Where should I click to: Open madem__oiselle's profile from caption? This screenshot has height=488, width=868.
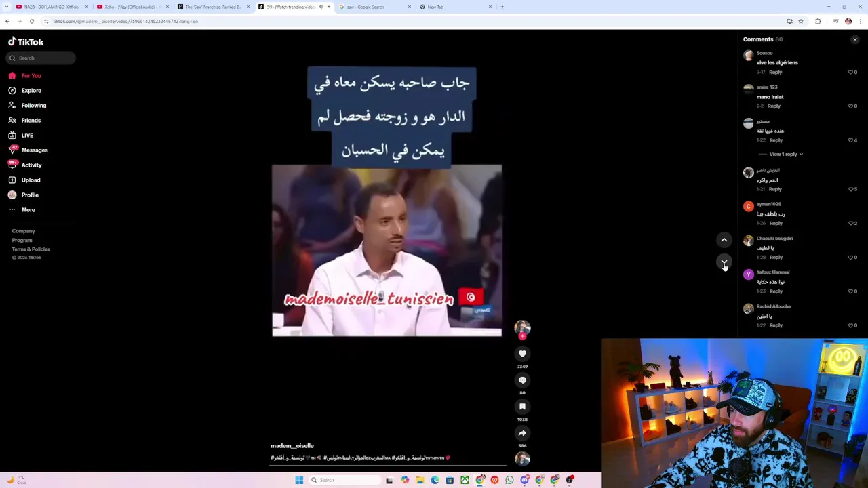tap(292, 446)
